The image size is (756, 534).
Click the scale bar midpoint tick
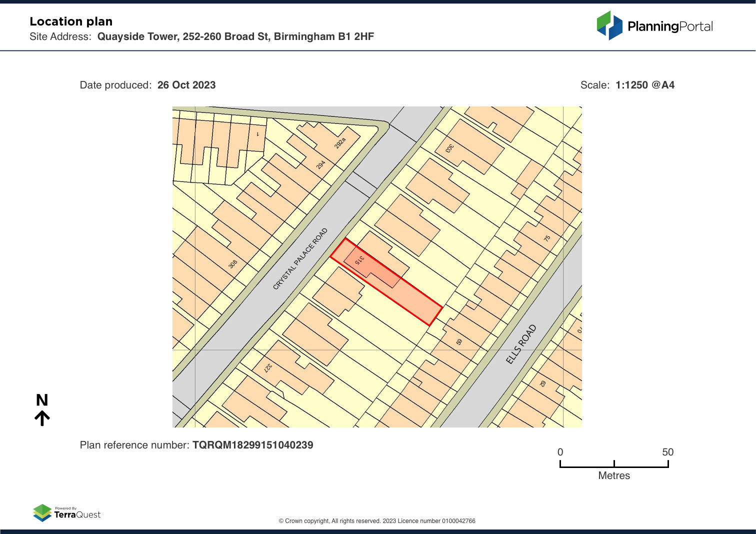614,464
